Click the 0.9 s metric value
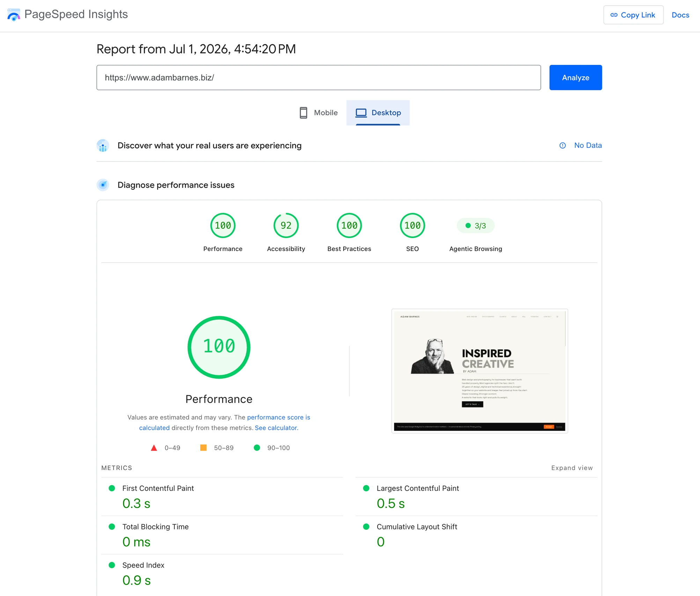The height and width of the screenshot is (596, 700). (137, 580)
